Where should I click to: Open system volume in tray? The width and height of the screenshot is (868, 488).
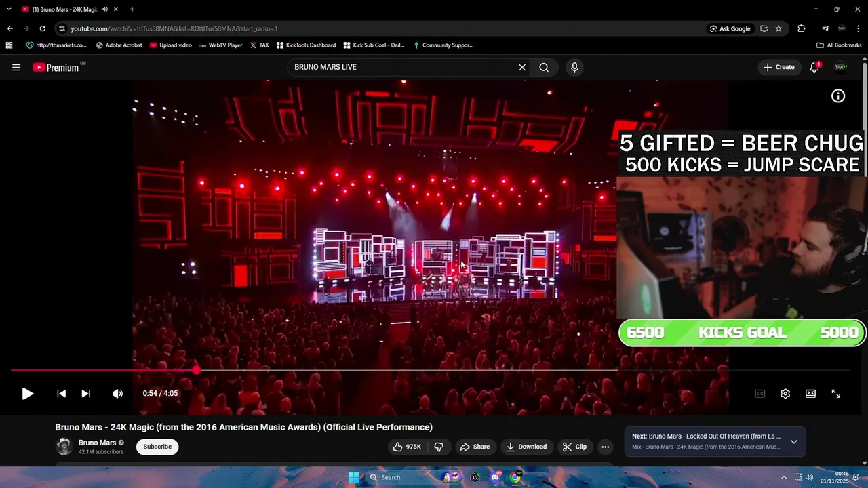809,477
